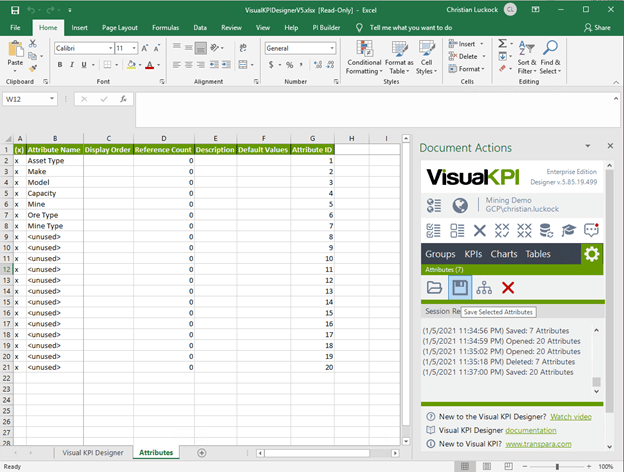
Task: Open the Charts tab in Visual KPI pane
Action: point(504,254)
